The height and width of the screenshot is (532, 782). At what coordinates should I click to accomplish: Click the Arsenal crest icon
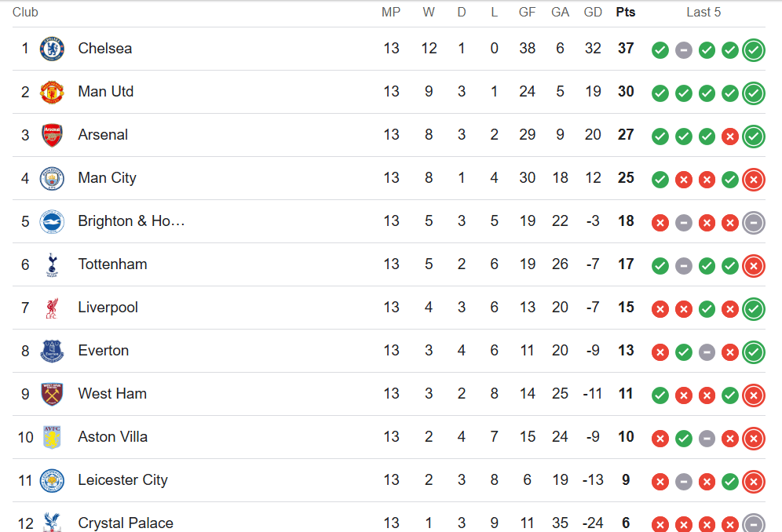pyautogui.click(x=52, y=135)
